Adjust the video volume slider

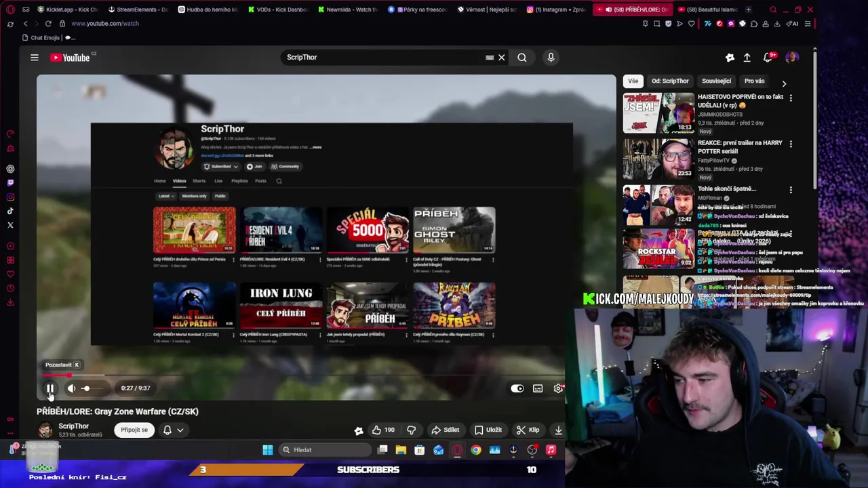point(94,388)
